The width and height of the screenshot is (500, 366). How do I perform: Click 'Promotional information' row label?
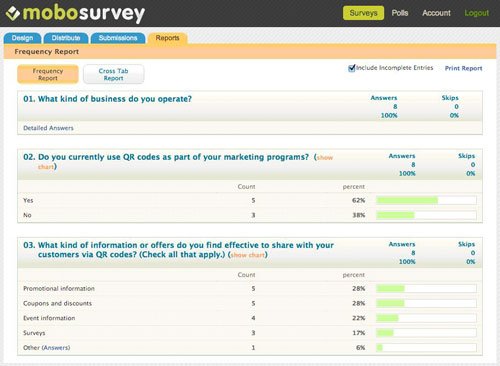point(59,289)
